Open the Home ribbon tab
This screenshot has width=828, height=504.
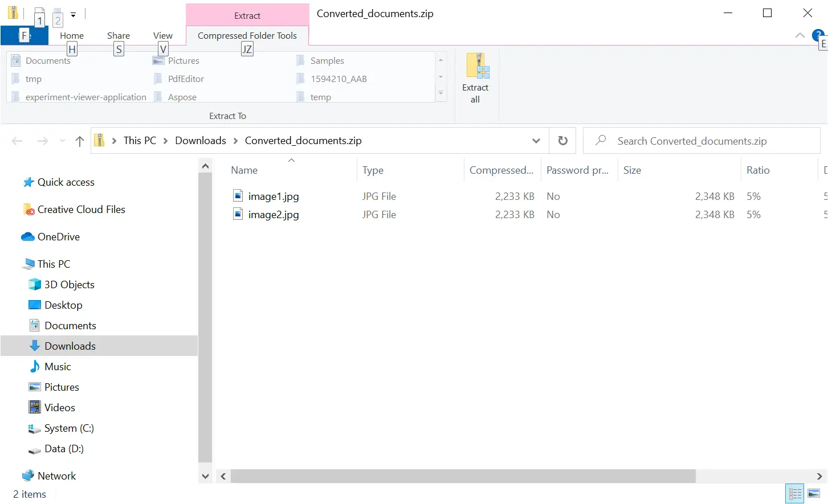[x=71, y=35]
